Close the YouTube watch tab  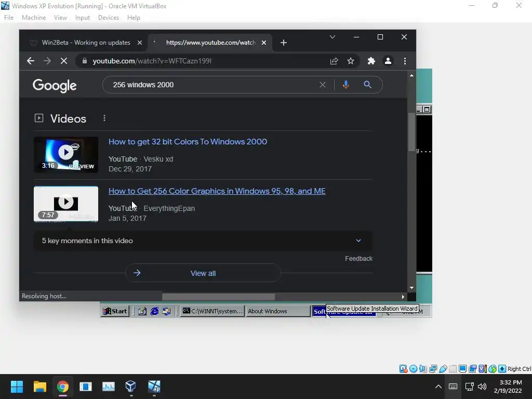[264, 43]
